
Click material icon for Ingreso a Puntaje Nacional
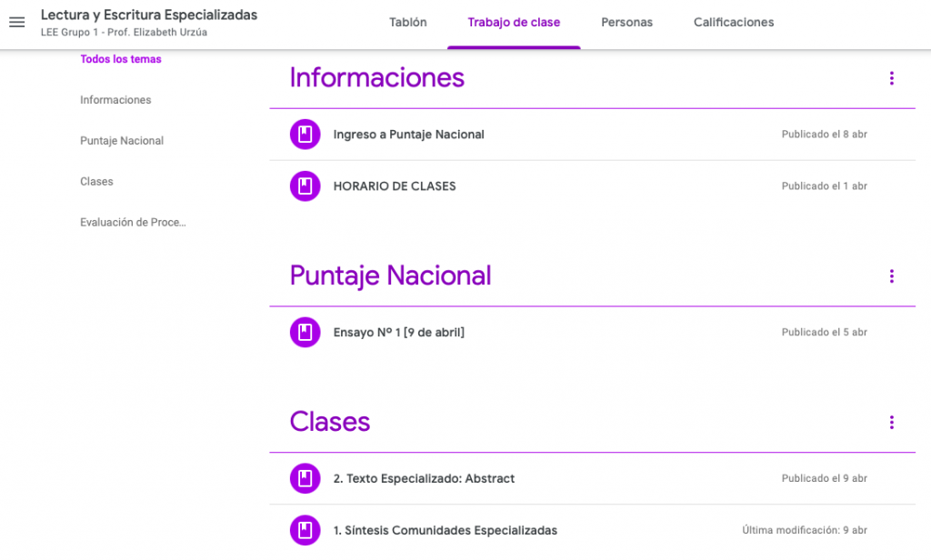(x=305, y=135)
